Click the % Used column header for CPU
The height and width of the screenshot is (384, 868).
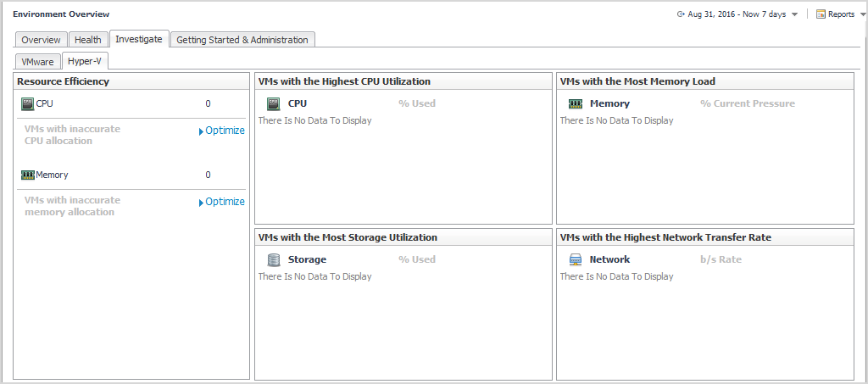pyautogui.click(x=417, y=103)
